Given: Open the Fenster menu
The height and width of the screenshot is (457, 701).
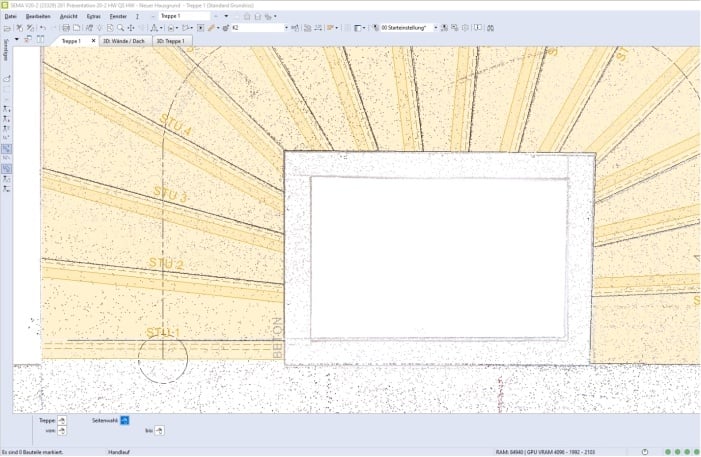Looking at the screenshot, I should click(x=118, y=16).
